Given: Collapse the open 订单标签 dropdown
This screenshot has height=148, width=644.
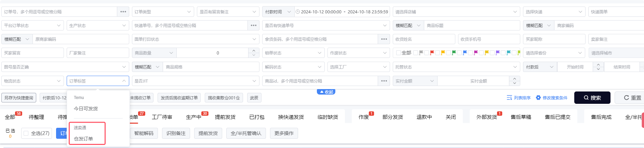Looking at the screenshot, I should 98,81.
